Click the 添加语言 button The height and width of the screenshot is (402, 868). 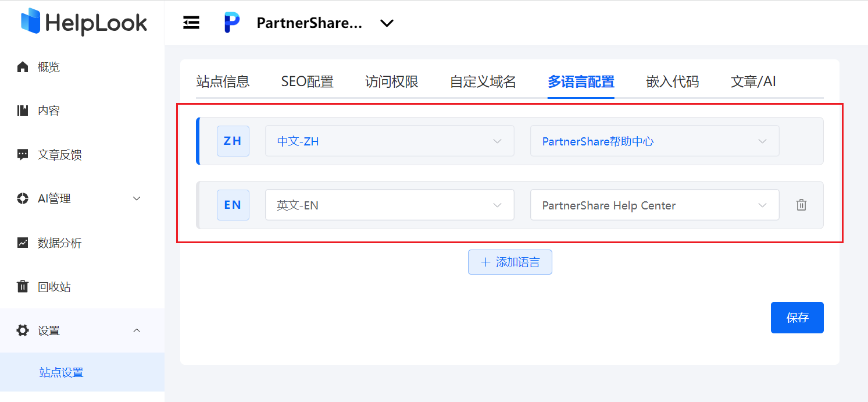[510, 262]
